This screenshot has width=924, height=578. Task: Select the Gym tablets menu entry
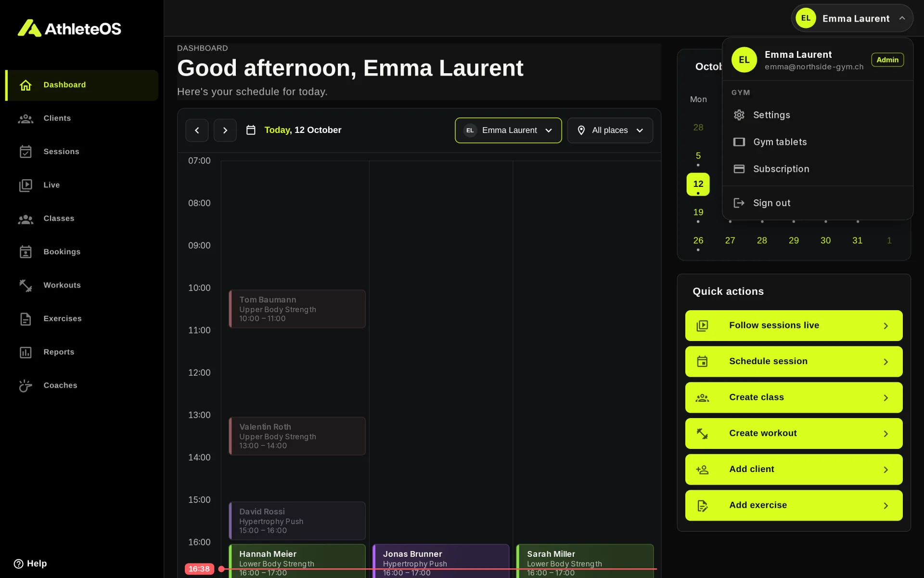[x=818, y=142]
